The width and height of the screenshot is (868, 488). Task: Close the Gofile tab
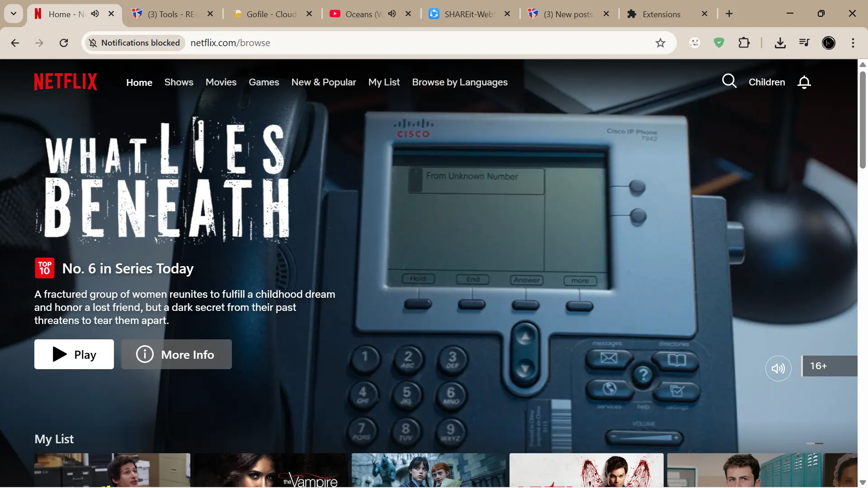[x=309, y=14]
